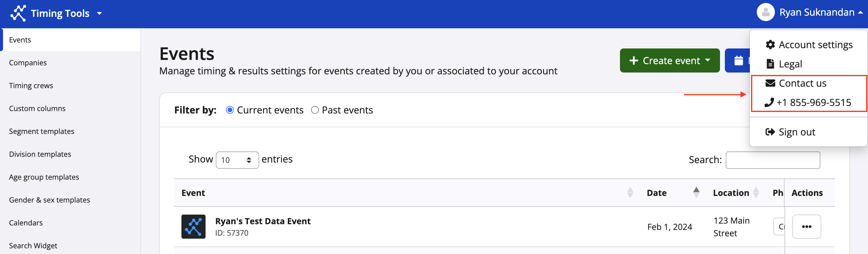Open the Timing Tools dropdown arrow
The width and height of the screenshot is (868, 254).
(99, 14)
